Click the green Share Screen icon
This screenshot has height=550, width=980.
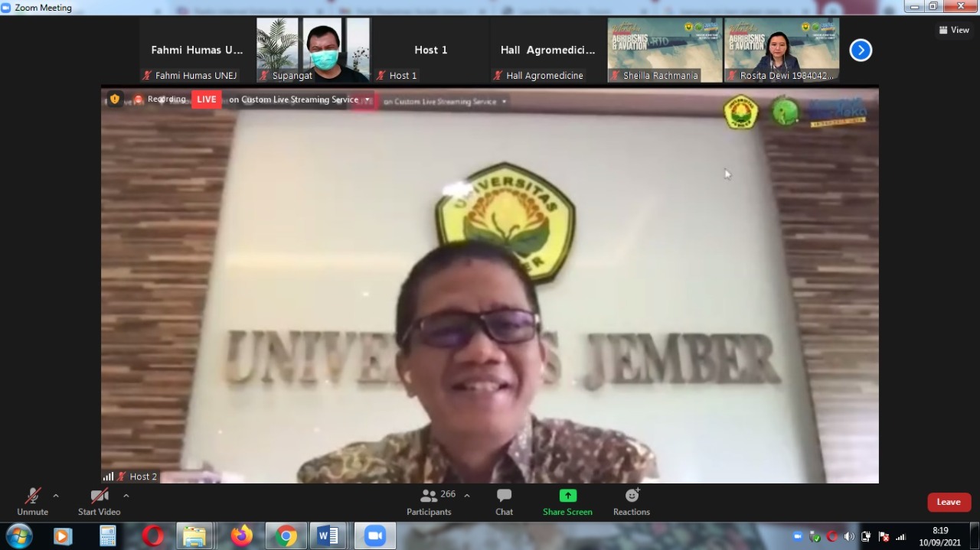coord(567,496)
